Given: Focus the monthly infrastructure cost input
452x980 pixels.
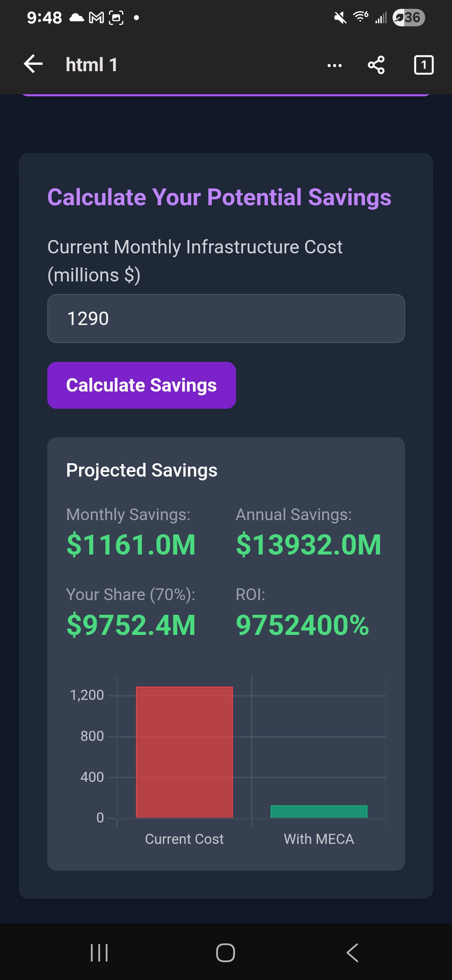Looking at the screenshot, I should [x=226, y=319].
